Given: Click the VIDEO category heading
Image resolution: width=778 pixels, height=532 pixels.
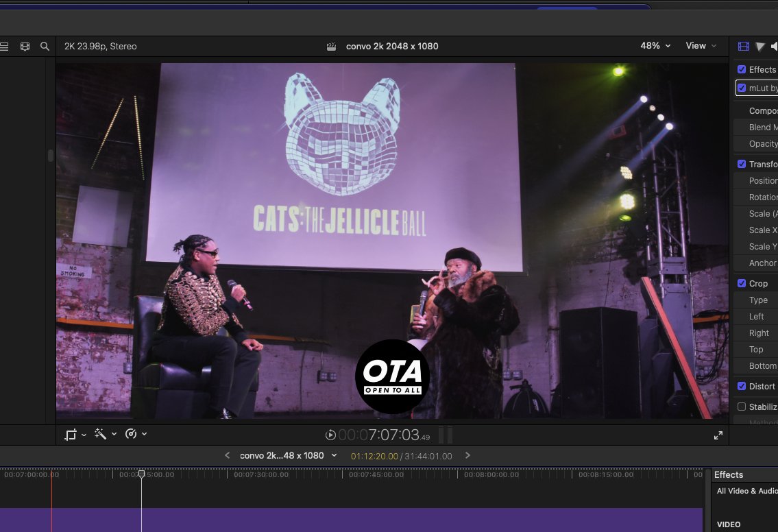Looking at the screenshot, I should pos(729,524).
